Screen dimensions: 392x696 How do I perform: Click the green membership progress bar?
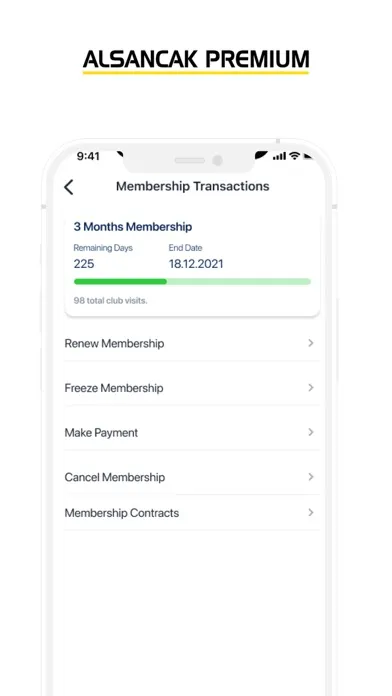tap(192, 281)
